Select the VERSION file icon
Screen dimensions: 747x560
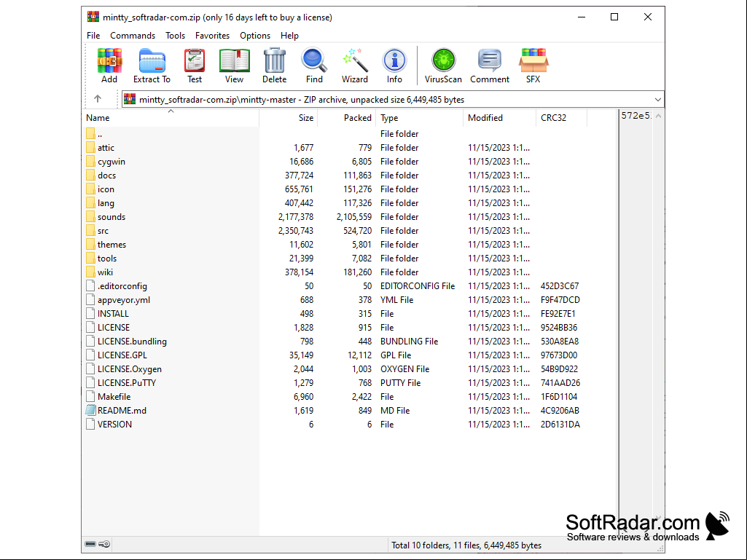pyautogui.click(x=90, y=424)
